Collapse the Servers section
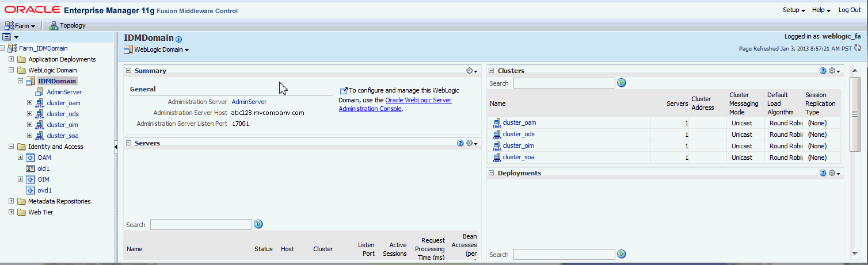Screen dimensions: 868x265 128,143
